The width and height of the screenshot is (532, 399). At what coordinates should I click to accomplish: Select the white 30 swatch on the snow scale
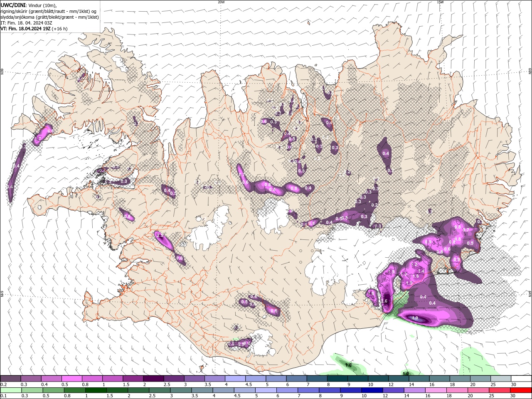pyautogui.click(x=521, y=379)
